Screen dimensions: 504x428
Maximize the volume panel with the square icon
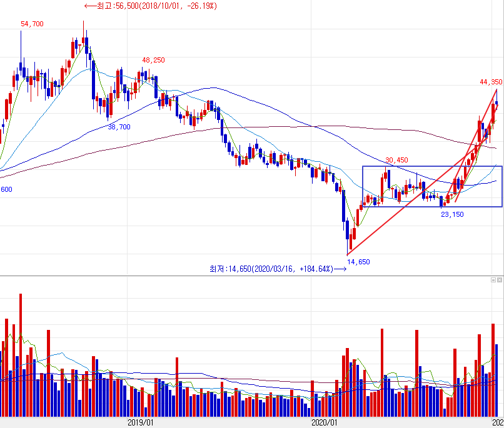click(x=494, y=280)
